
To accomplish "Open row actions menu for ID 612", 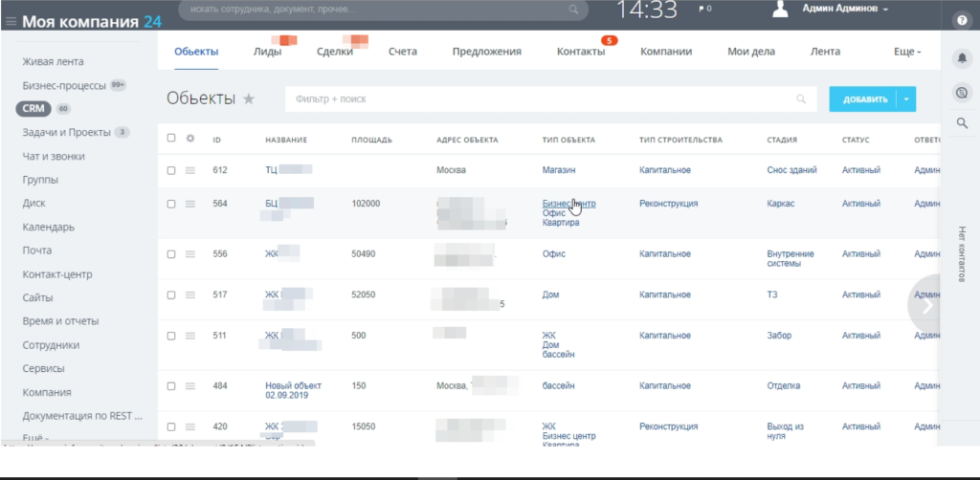I will pyautogui.click(x=190, y=170).
